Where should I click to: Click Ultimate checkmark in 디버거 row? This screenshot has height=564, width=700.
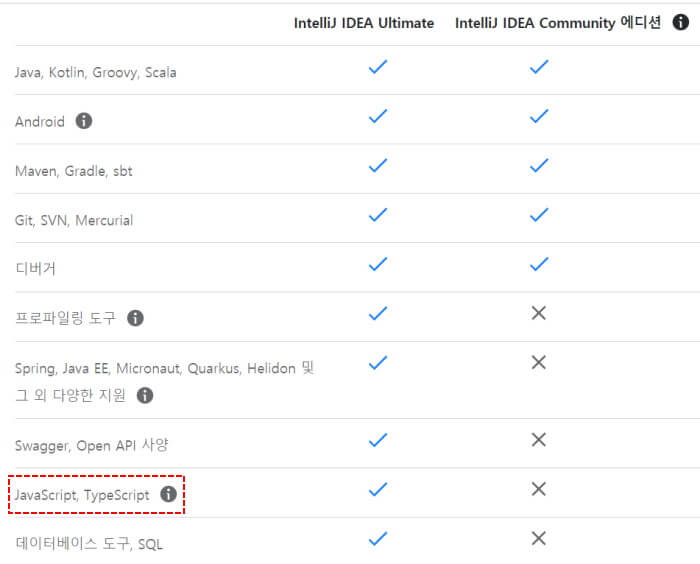pos(378,264)
